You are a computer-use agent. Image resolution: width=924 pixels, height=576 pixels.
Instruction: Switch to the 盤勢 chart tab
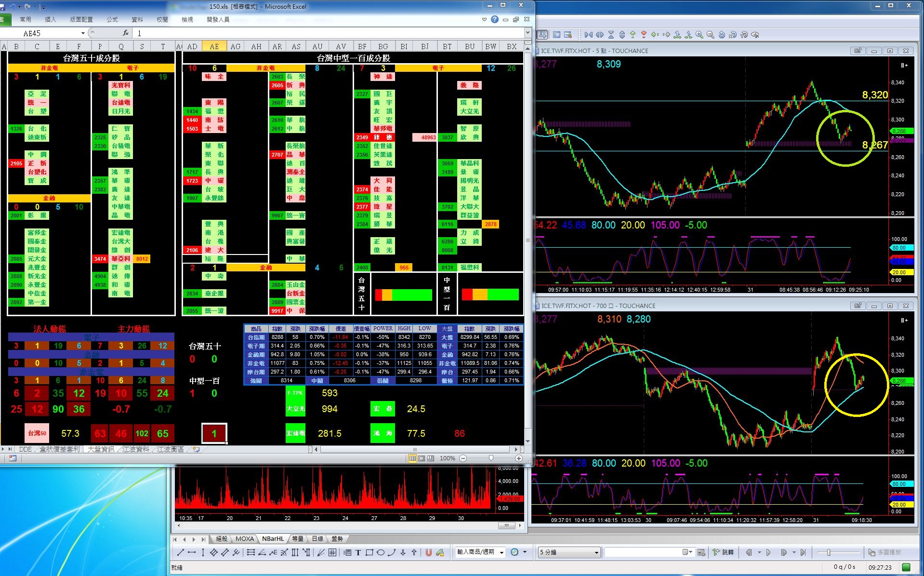click(337, 539)
